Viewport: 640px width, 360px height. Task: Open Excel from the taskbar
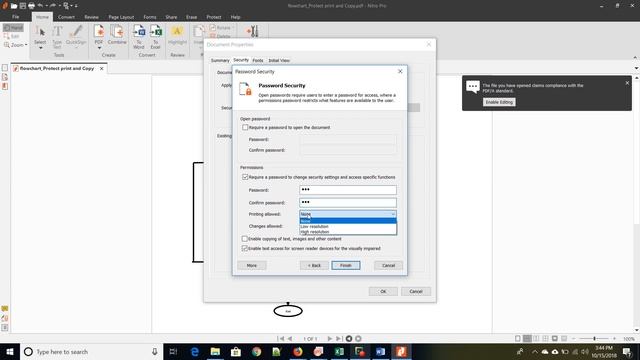point(339,351)
